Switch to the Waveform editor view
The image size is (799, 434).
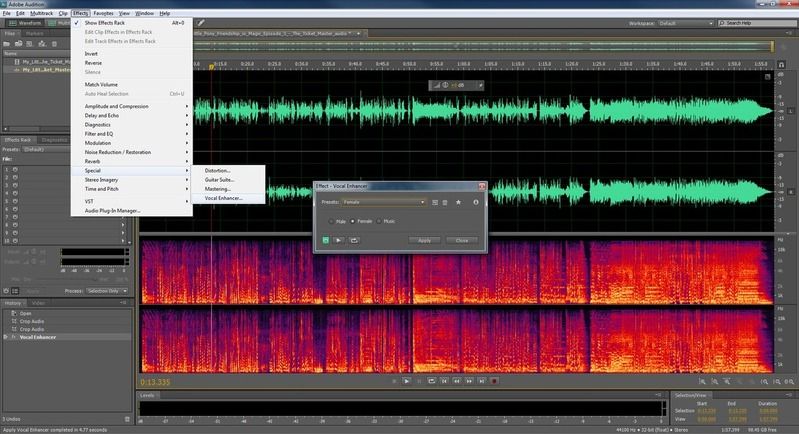pos(24,23)
